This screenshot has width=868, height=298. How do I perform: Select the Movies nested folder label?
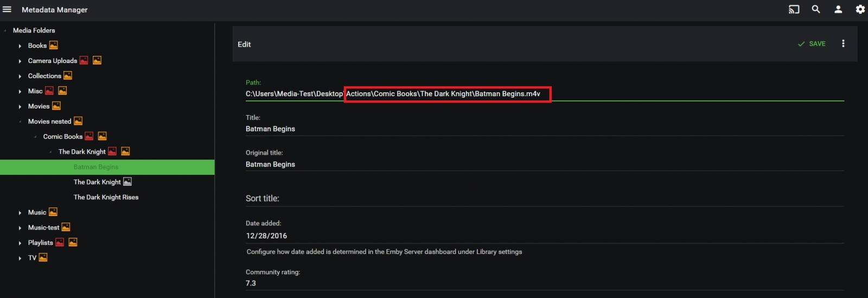(49, 122)
